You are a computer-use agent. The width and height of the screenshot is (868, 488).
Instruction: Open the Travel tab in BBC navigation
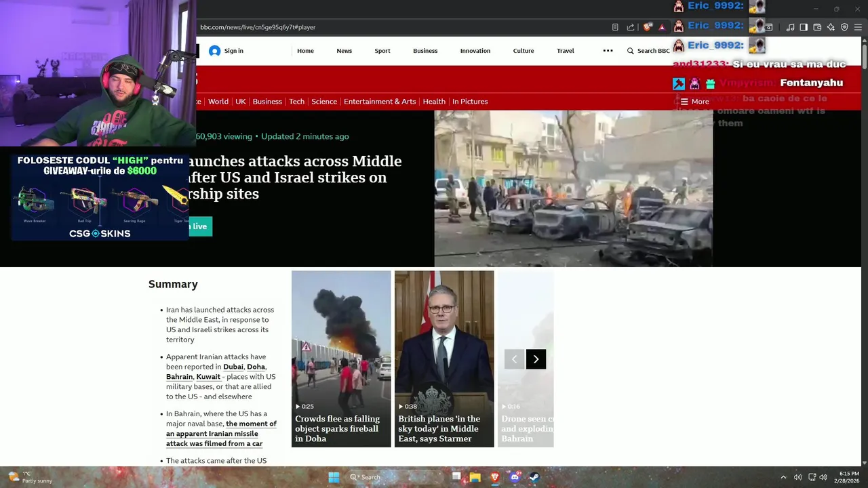(566, 51)
